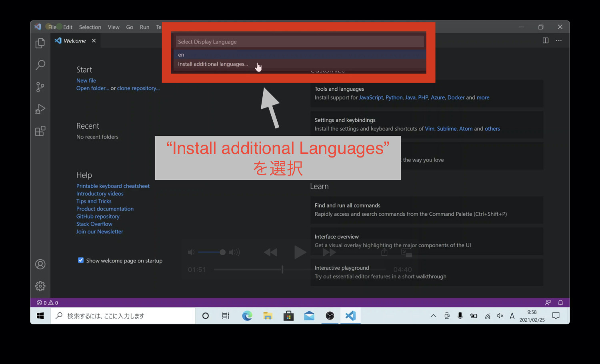Click the play button on the video overlay
Image resolution: width=600 pixels, height=364 pixels.
click(x=300, y=252)
